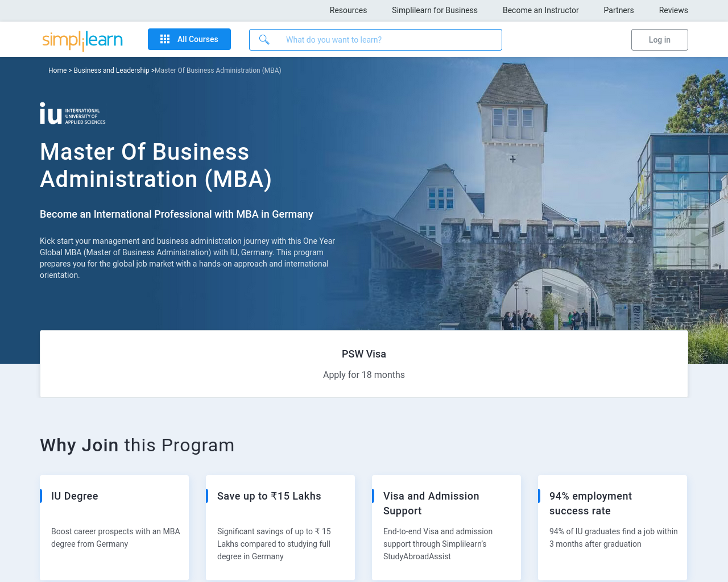Click 'End-to-end Visa and admission' description
This screenshot has width=728, height=582.
(x=438, y=544)
